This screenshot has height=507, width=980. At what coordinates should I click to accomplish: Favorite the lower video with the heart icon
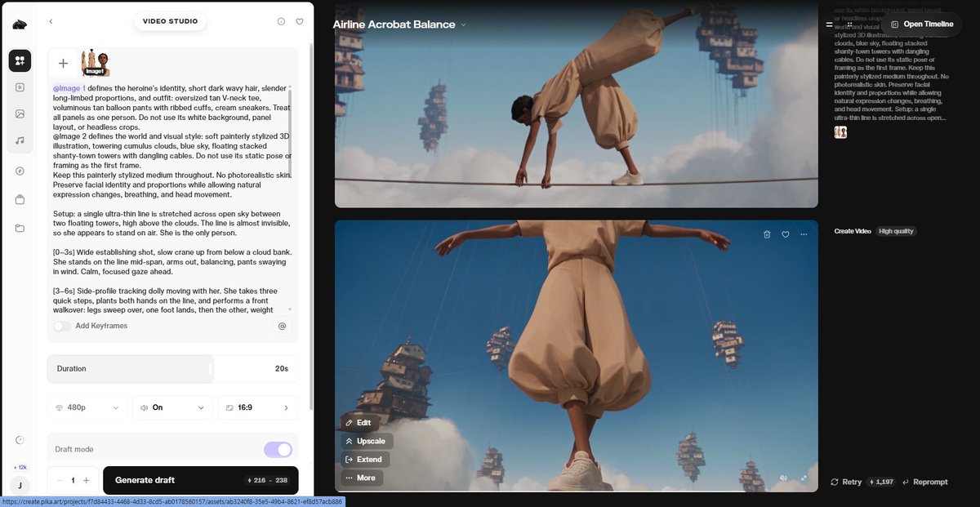point(786,234)
